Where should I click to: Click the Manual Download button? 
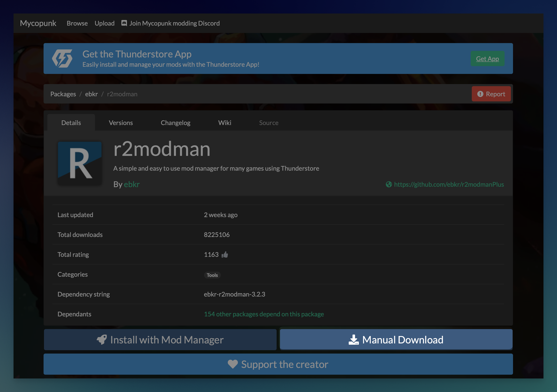pyautogui.click(x=396, y=340)
